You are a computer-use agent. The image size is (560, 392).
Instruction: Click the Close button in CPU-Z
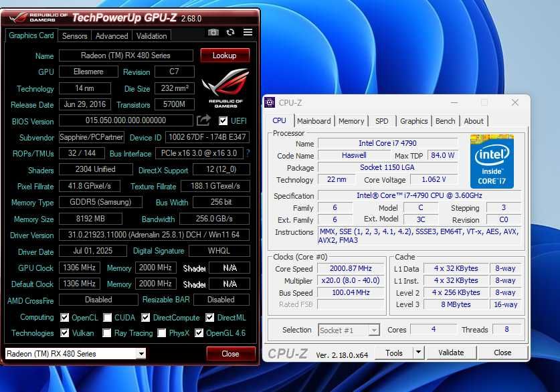pos(502,353)
